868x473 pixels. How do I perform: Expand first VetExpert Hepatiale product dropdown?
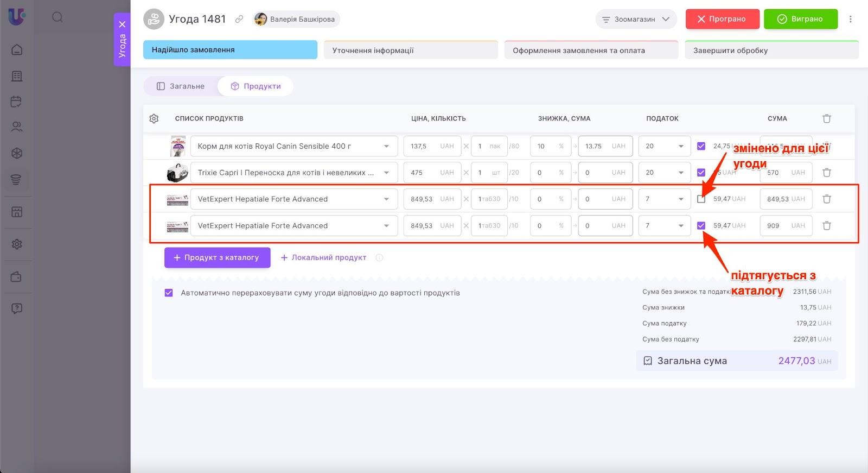tap(386, 199)
